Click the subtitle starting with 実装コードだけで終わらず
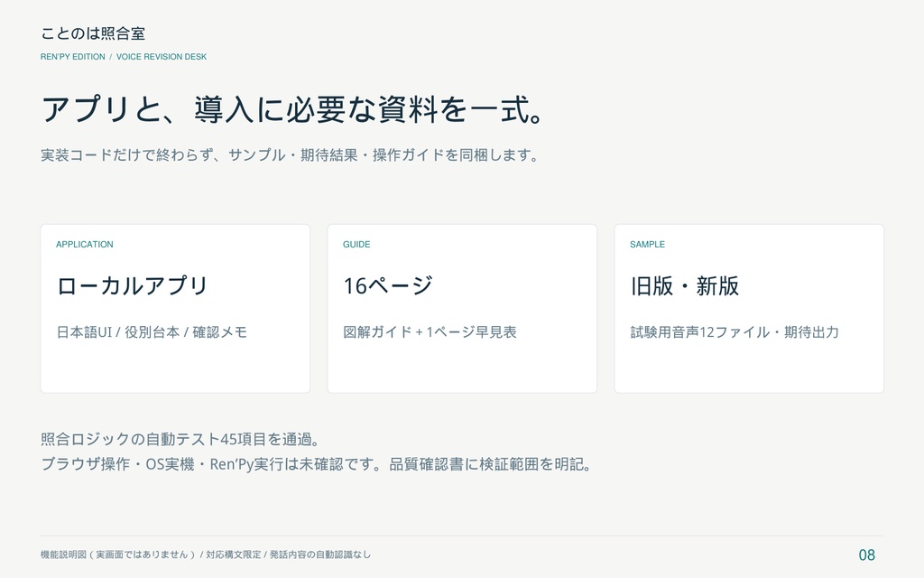The image size is (924, 578). point(290,155)
